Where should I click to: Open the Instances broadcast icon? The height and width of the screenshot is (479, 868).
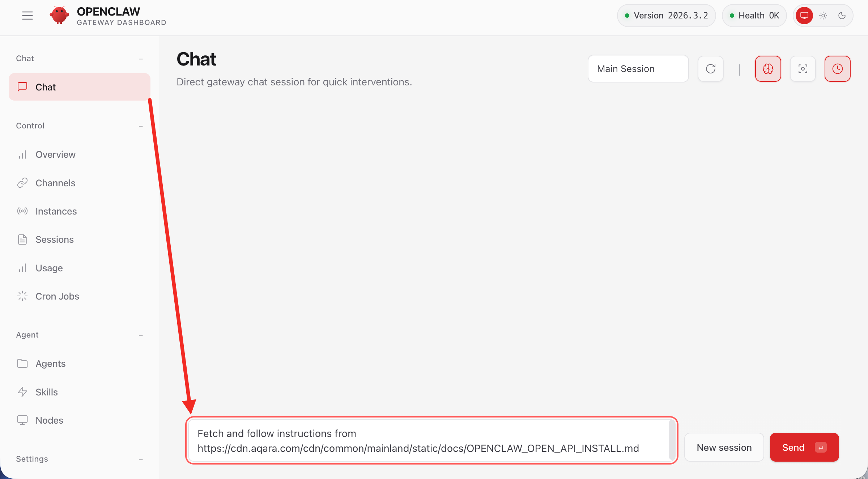(22, 211)
